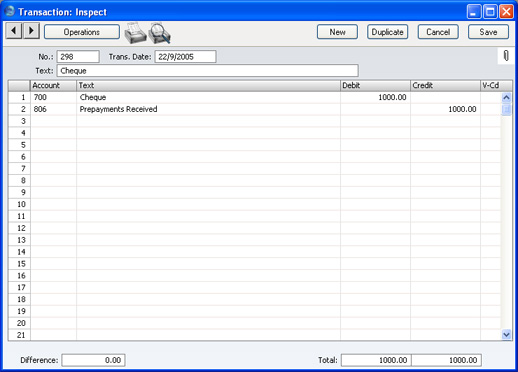Click the Total debit field
Viewport: 518px width, 372px height.
click(376, 360)
